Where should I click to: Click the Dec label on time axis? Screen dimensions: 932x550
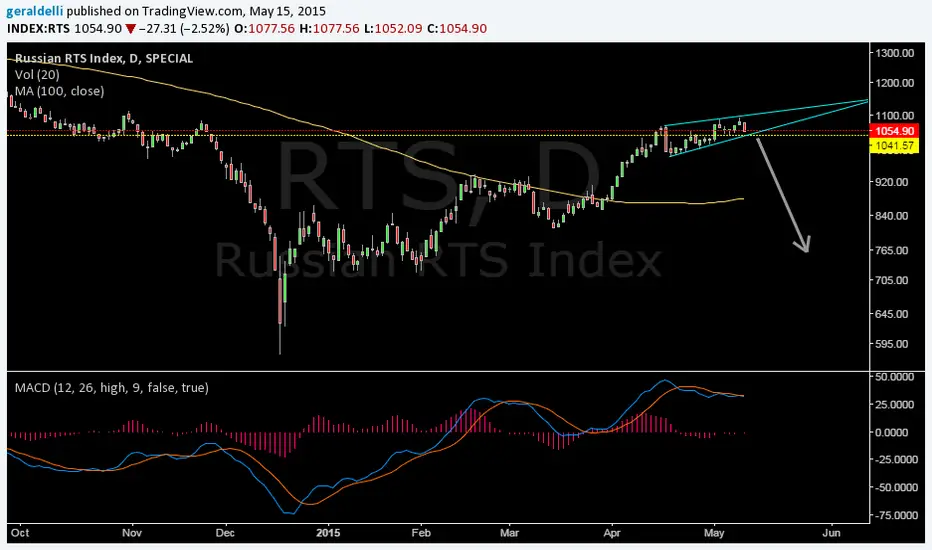(x=225, y=533)
